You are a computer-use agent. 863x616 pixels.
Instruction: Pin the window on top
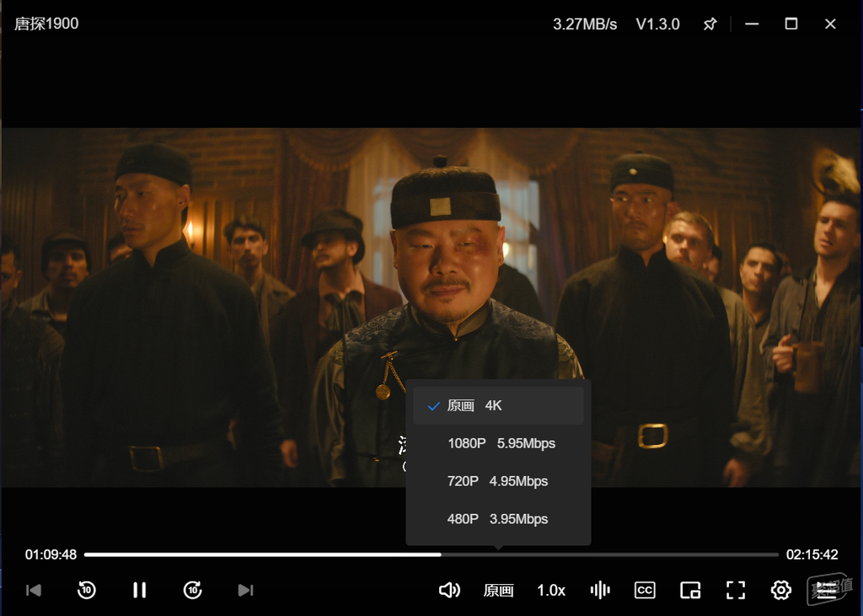pos(710,24)
